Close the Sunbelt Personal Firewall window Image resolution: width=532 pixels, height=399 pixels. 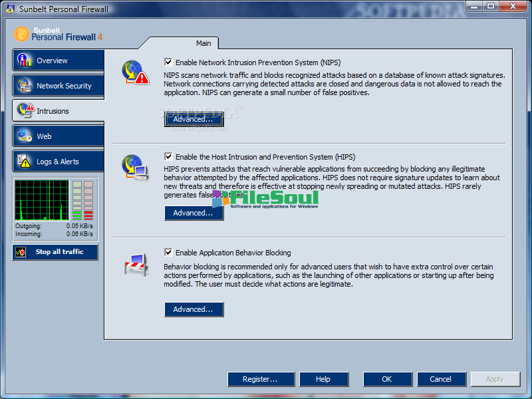pyautogui.click(x=513, y=7)
